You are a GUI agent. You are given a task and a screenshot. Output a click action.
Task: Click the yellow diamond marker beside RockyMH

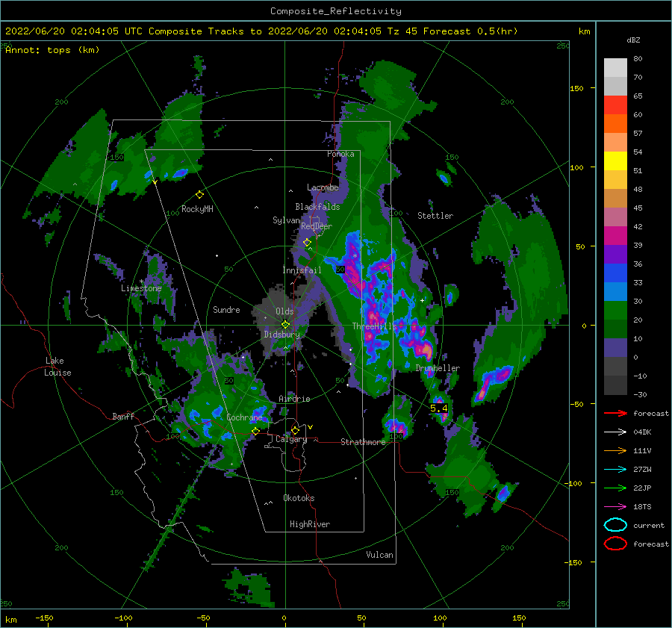(199, 195)
